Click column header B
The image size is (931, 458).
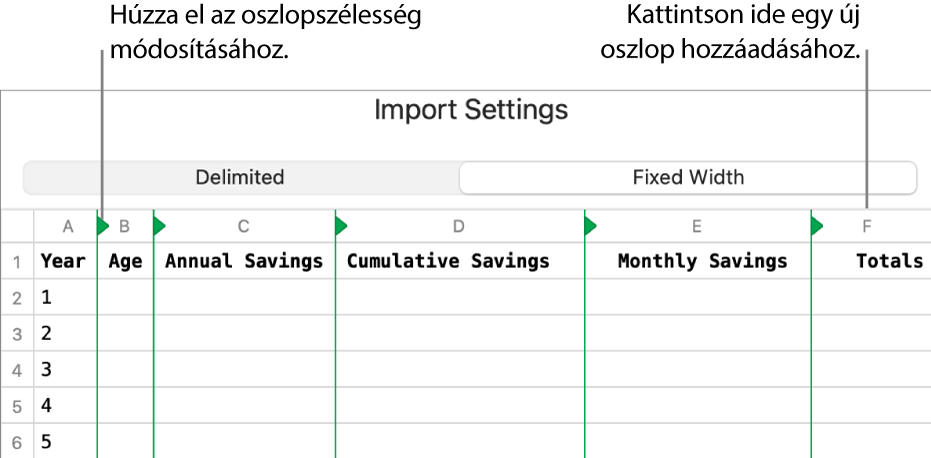pyautogui.click(x=126, y=227)
